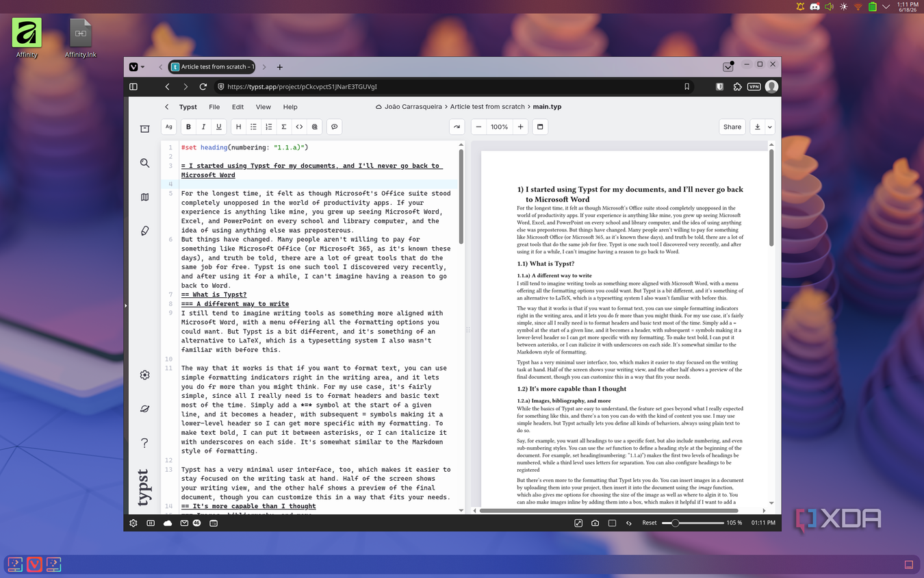
Task: Insert a bullet list
Action: coord(253,127)
